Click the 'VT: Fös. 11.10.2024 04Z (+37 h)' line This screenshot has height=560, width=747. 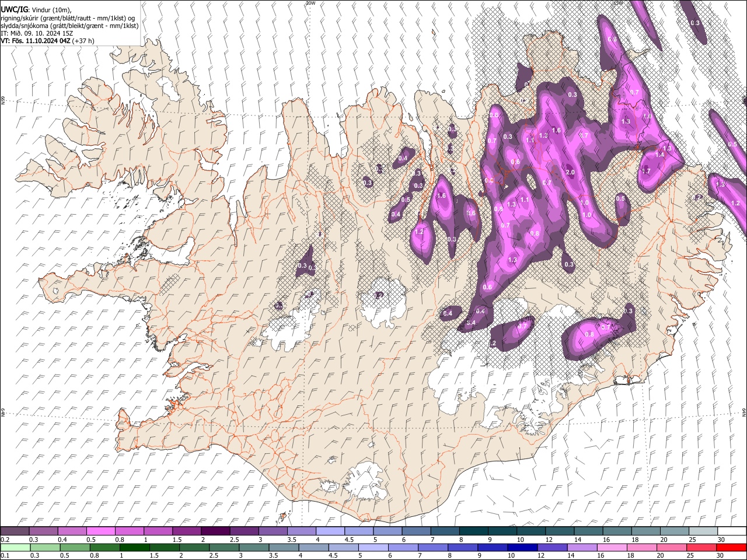47,41
